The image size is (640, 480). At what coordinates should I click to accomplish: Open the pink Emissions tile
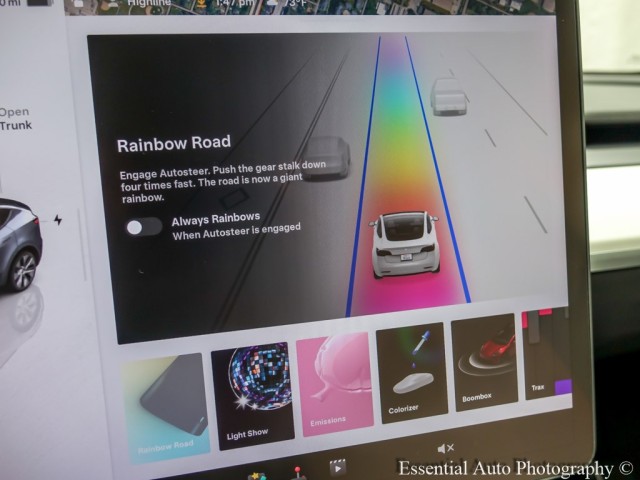click(x=334, y=383)
